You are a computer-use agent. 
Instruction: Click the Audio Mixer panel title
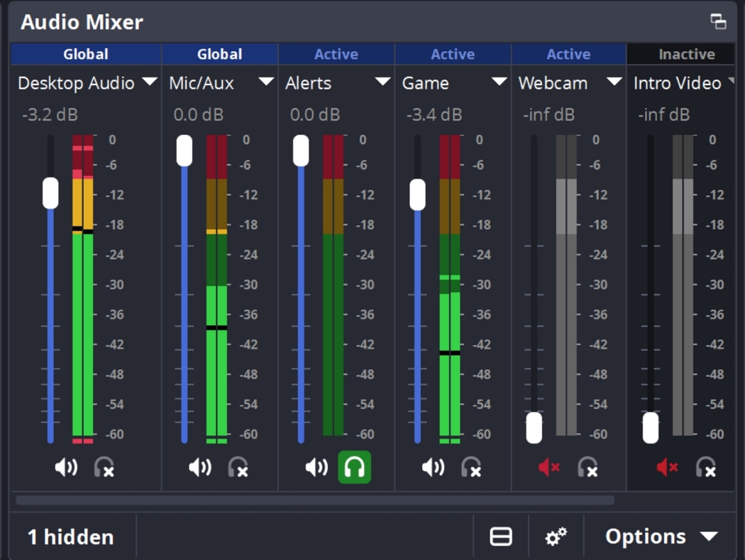click(x=82, y=22)
